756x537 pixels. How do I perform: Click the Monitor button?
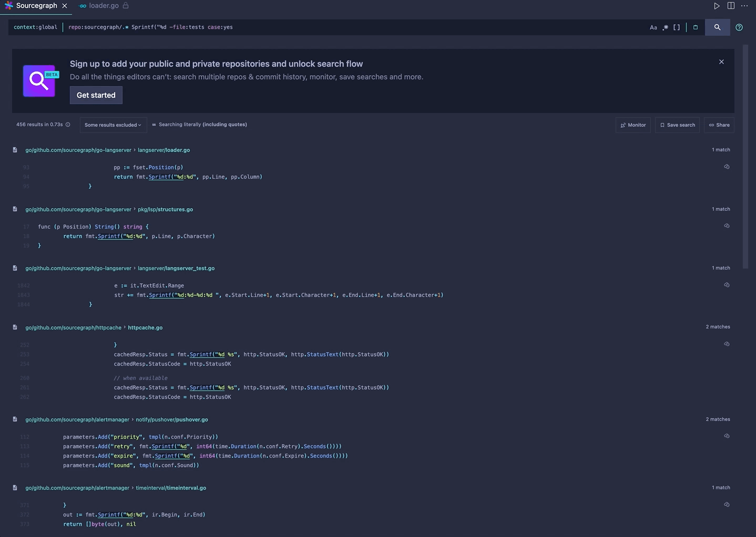pos(633,125)
